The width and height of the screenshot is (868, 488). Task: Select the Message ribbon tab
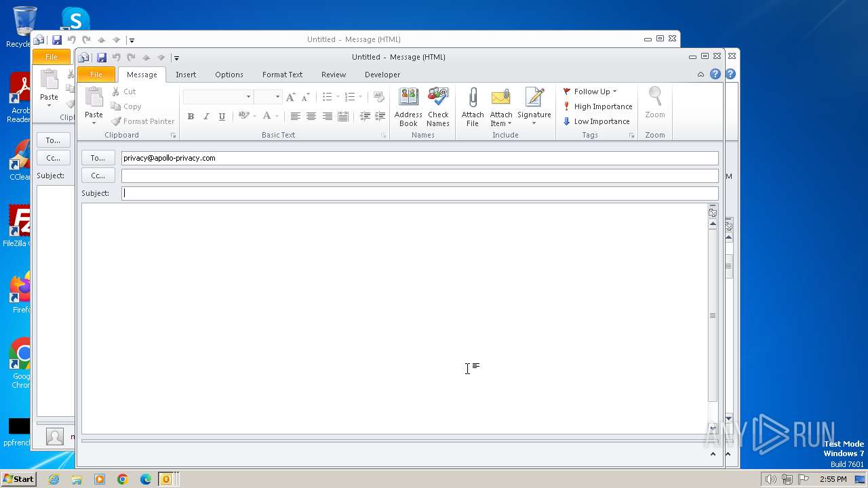[142, 75]
